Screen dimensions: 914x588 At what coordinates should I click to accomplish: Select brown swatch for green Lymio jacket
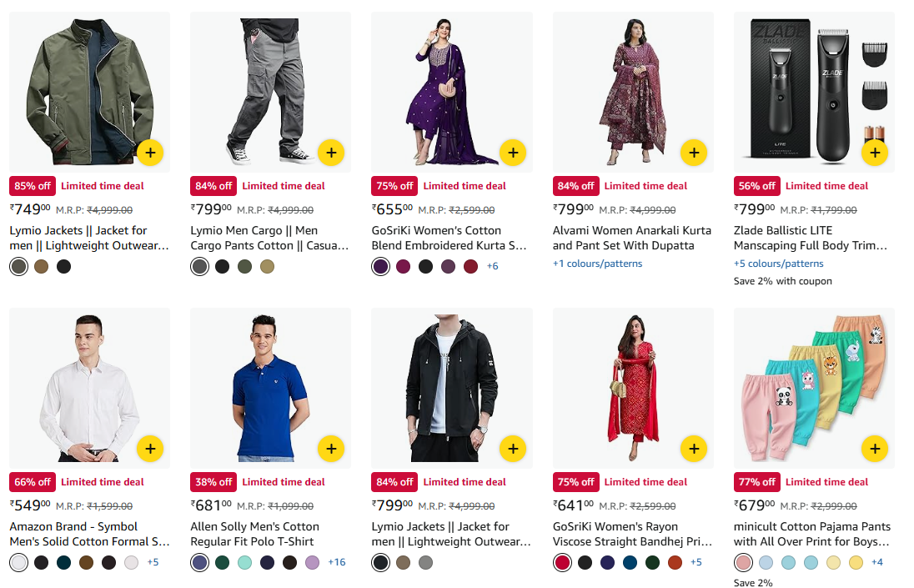pyautogui.click(x=41, y=266)
